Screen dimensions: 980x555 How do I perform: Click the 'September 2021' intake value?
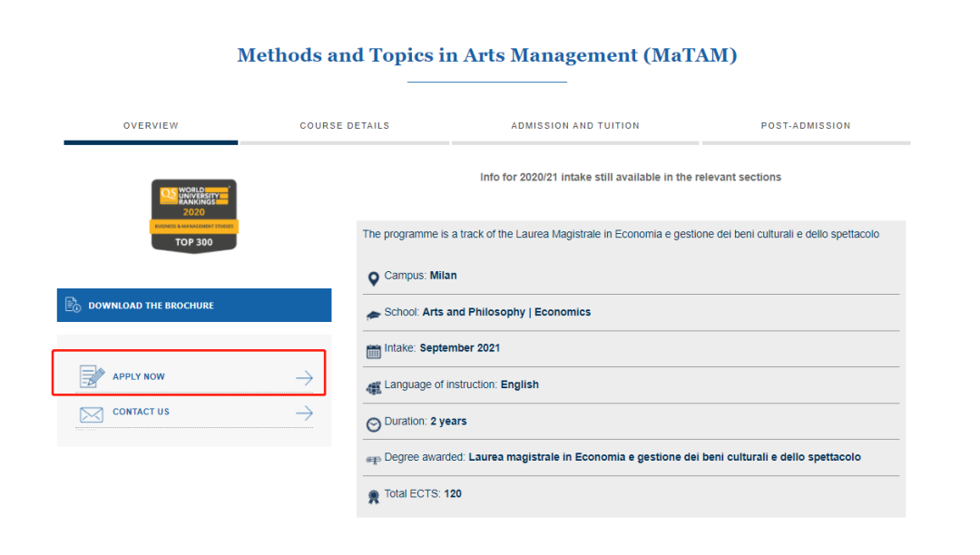460,348
